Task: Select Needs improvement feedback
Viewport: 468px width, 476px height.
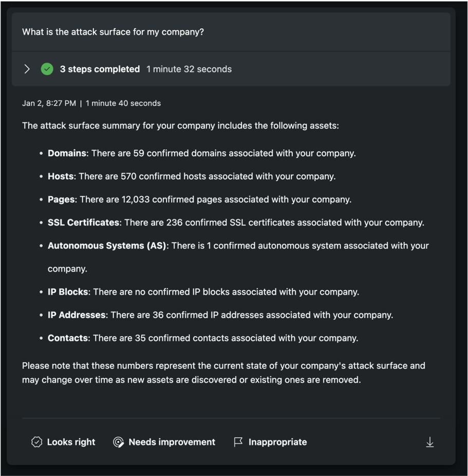Action: (164, 442)
